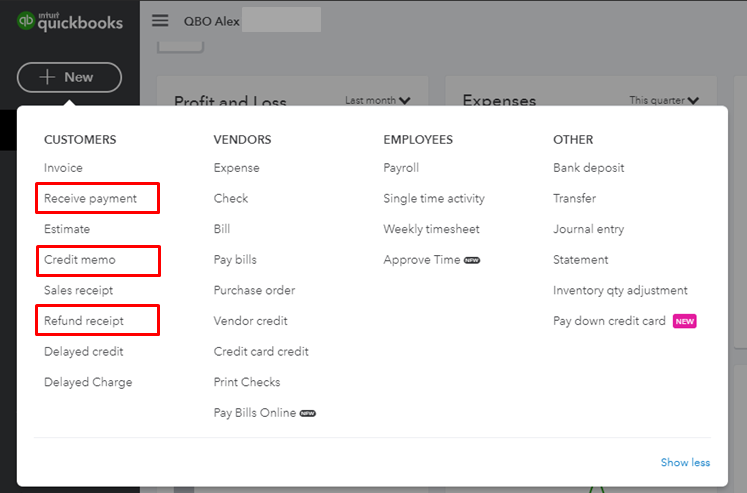This screenshot has height=493, width=747.
Task: Select Check under Vendors
Action: [231, 199]
